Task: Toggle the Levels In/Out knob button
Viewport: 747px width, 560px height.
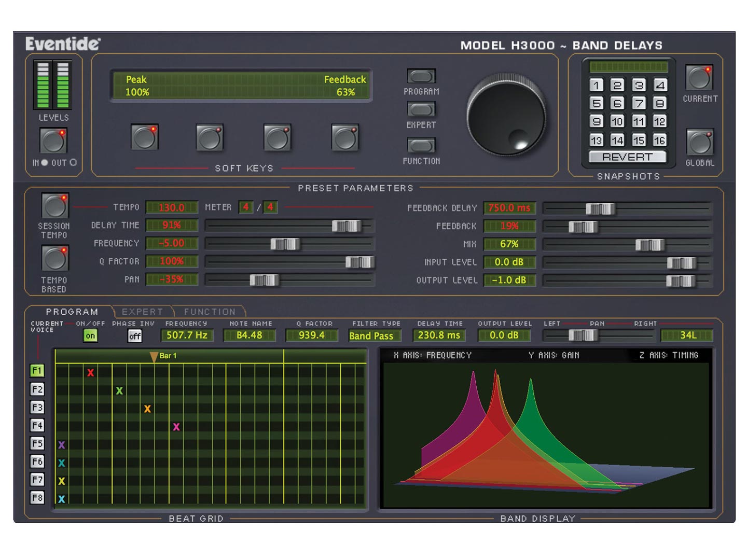Action: [x=53, y=140]
